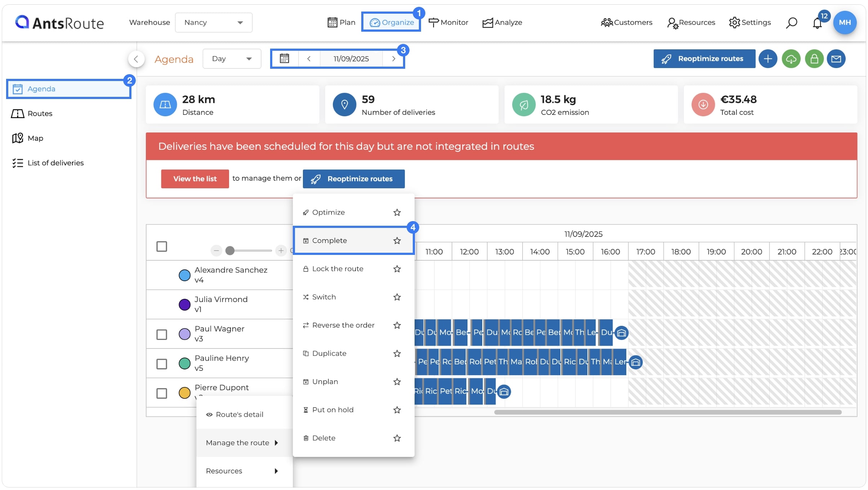Screen dimensions: 868x490
Task: Open the Nancy warehouse dropdown
Action: coord(214,22)
